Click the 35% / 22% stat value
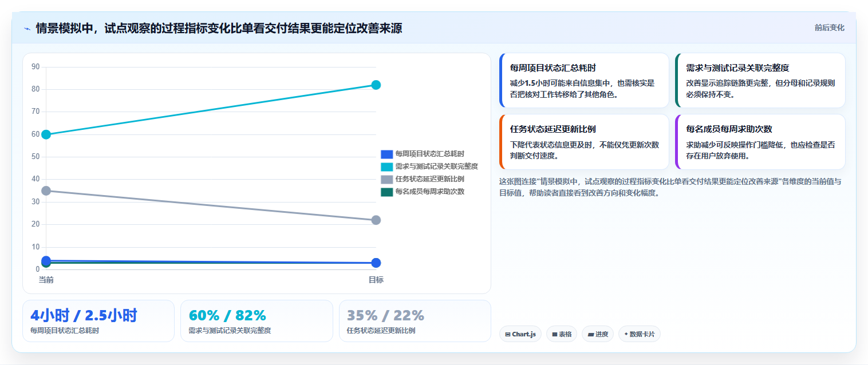The width and height of the screenshot is (868, 365). point(385,315)
